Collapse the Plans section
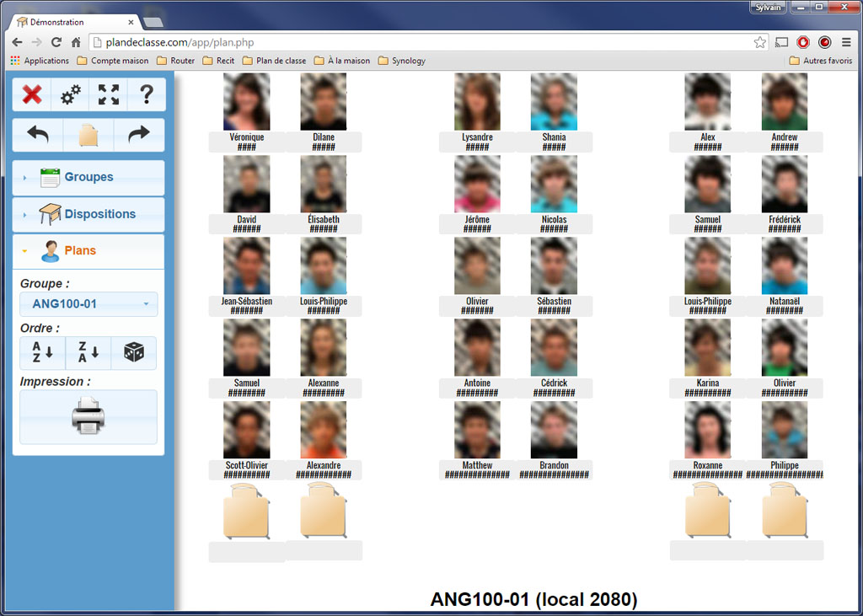 pyautogui.click(x=88, y=250)
